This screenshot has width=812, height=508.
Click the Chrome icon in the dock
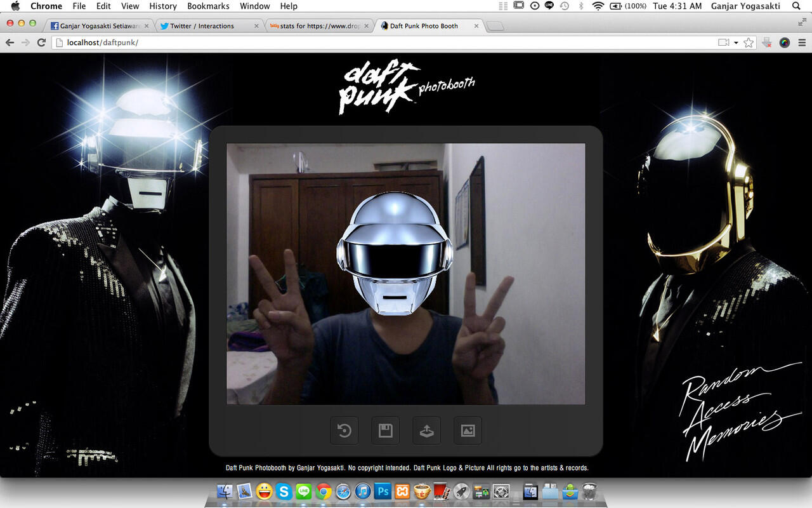pos(324,491)
